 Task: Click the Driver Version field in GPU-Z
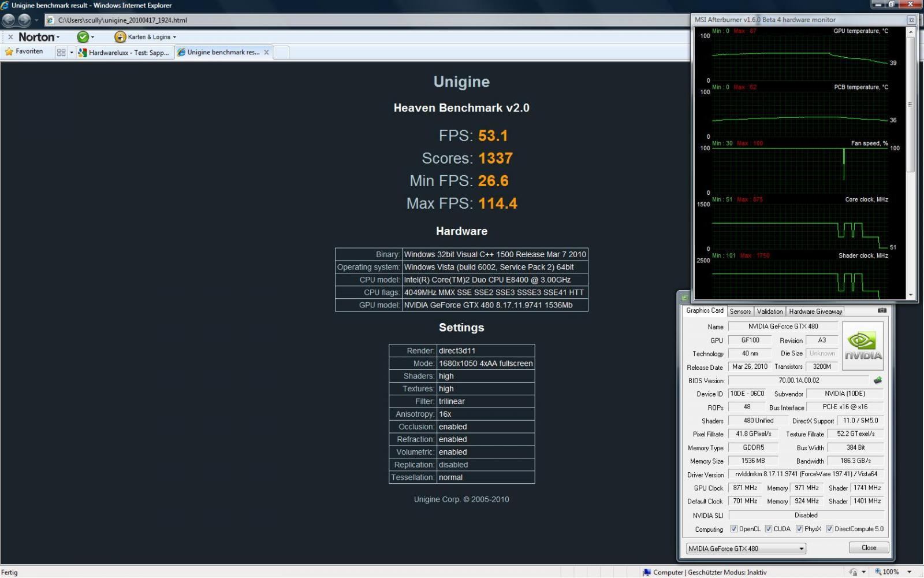[806, 474]
